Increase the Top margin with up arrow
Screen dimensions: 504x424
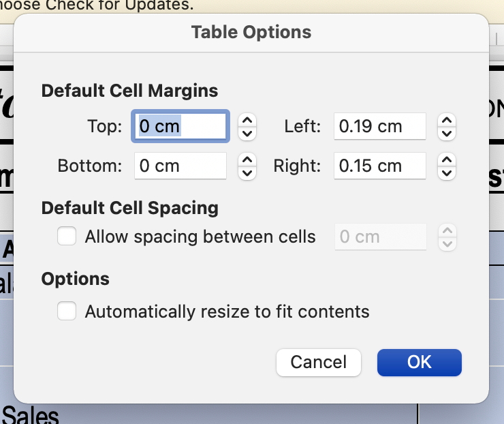[247, 119]
